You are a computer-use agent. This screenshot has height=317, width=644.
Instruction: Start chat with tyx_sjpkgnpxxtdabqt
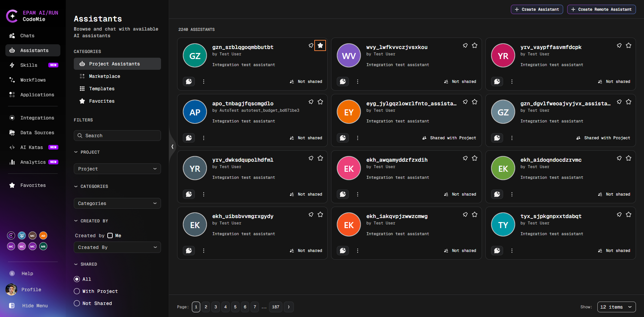tap(497, 251)
